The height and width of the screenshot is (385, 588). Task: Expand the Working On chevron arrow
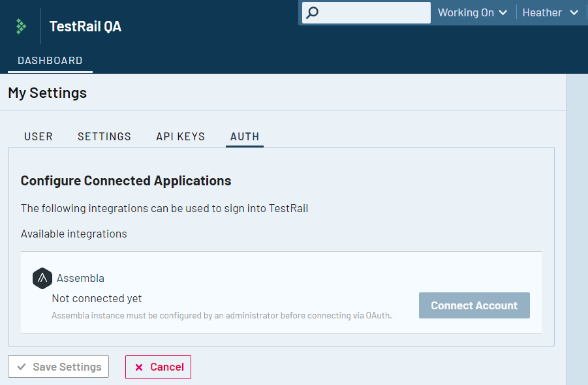pyautogui.click(x=503, y=13)
